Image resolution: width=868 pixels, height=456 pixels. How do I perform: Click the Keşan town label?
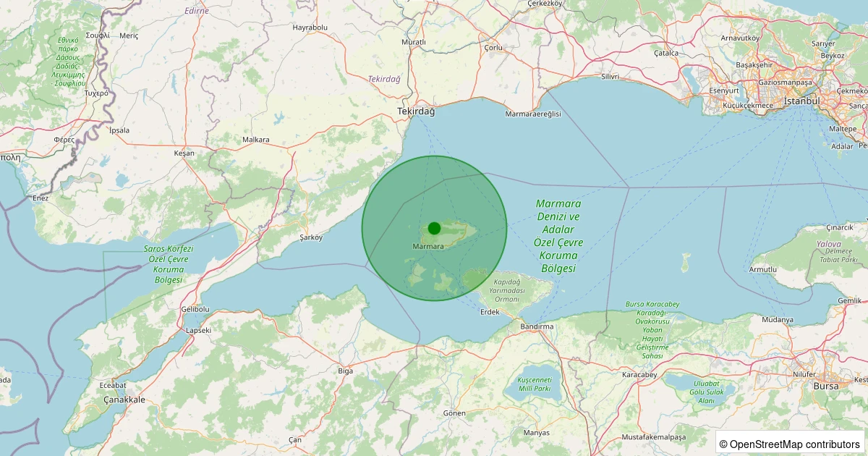click(184, 153)
